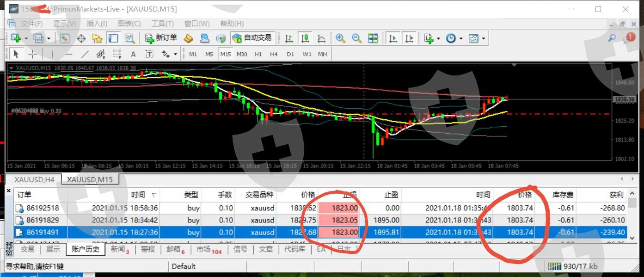Draw a trendline with the diagonal line tool
Image resolution: width=644 pixels, height=277 pixels.
85,54
